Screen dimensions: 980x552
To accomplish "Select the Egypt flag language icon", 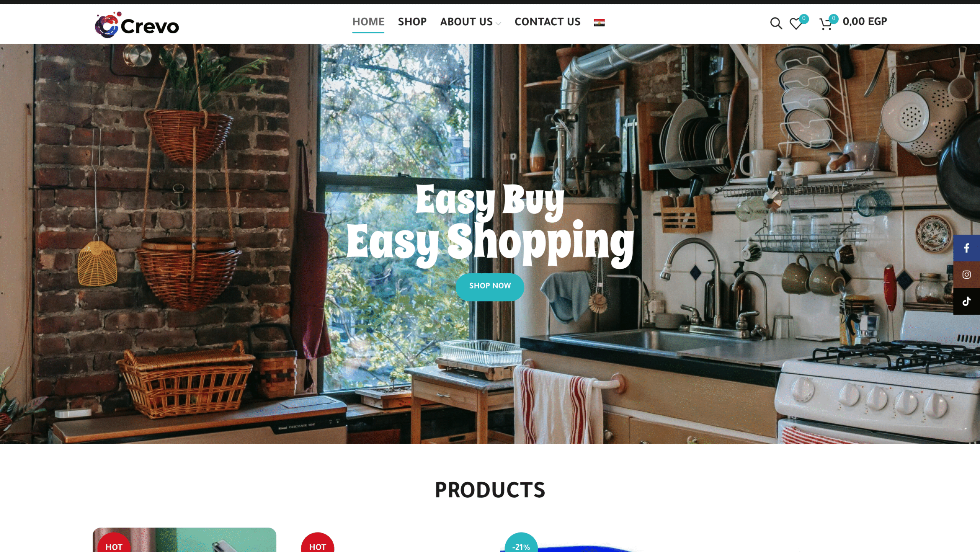I will click(599, 22).
